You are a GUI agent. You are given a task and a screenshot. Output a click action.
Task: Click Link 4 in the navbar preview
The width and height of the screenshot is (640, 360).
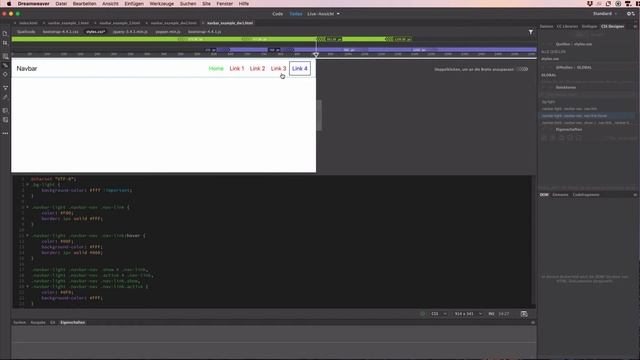click(300, 69)
